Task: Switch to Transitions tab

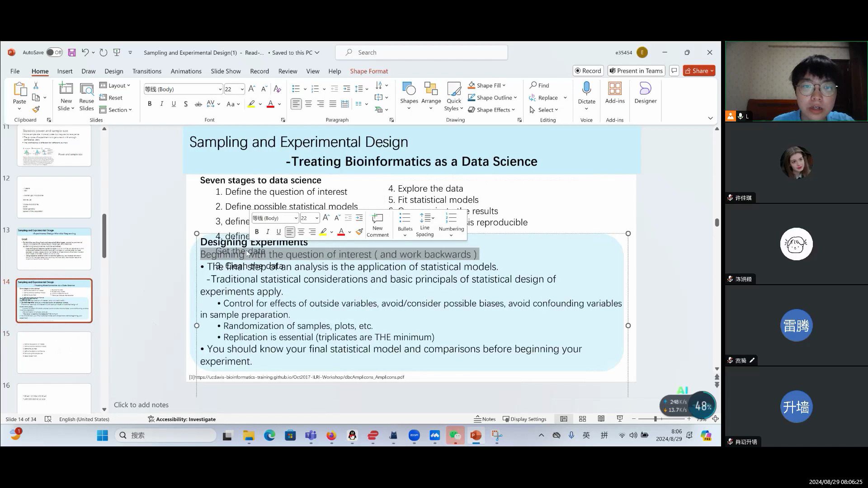Action: pos(146,71)
